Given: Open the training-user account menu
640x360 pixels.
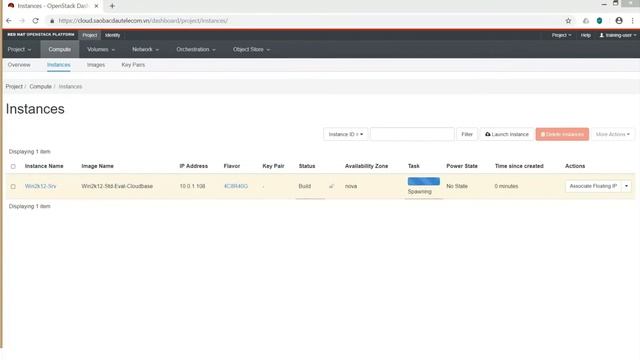Looking at the screenshot, I should 618,35.
